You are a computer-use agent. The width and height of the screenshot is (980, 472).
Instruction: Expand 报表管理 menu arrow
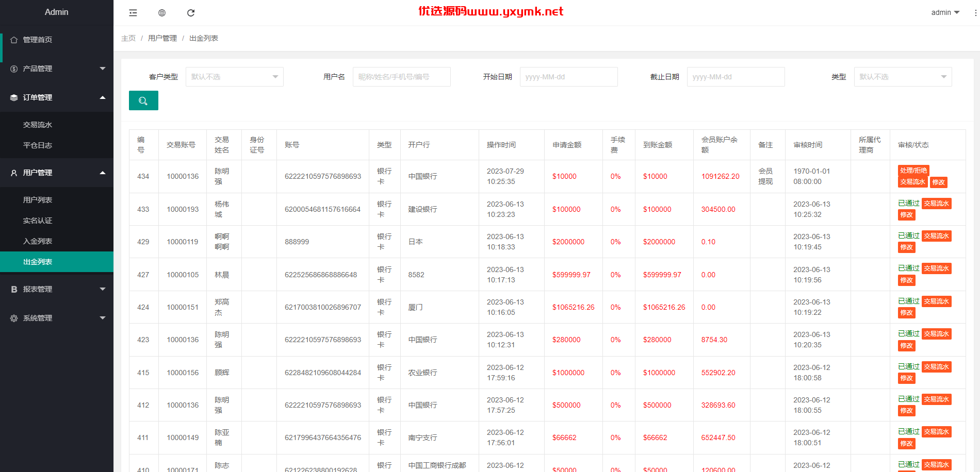point(103,289)
